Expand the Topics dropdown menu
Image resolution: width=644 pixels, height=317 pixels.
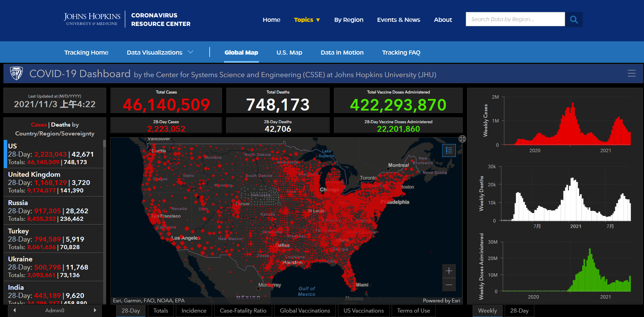[307, 20]
